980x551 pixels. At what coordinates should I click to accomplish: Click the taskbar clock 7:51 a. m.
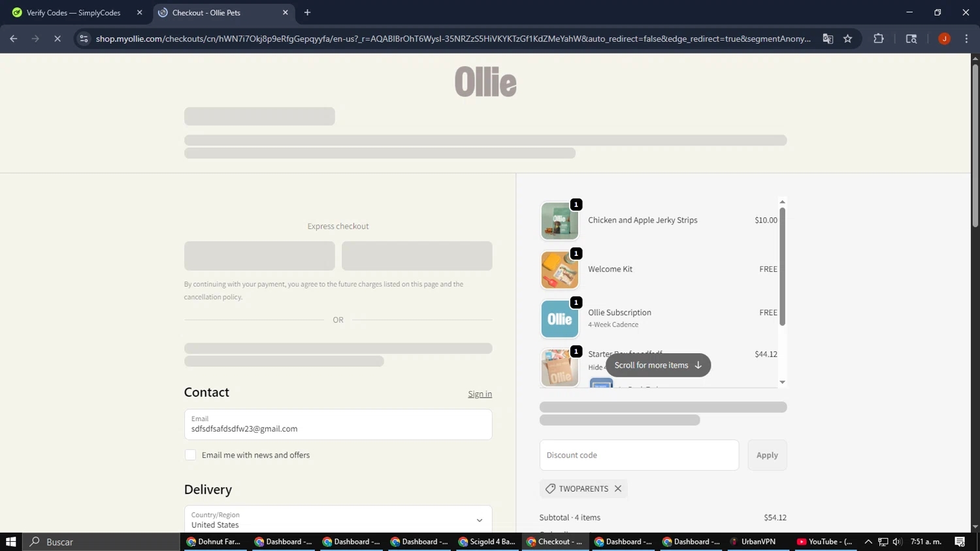click(926, 542)
